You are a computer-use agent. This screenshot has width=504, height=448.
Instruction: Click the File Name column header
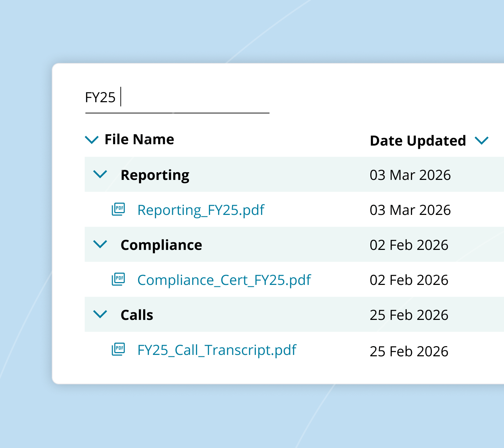coord(139,139)
